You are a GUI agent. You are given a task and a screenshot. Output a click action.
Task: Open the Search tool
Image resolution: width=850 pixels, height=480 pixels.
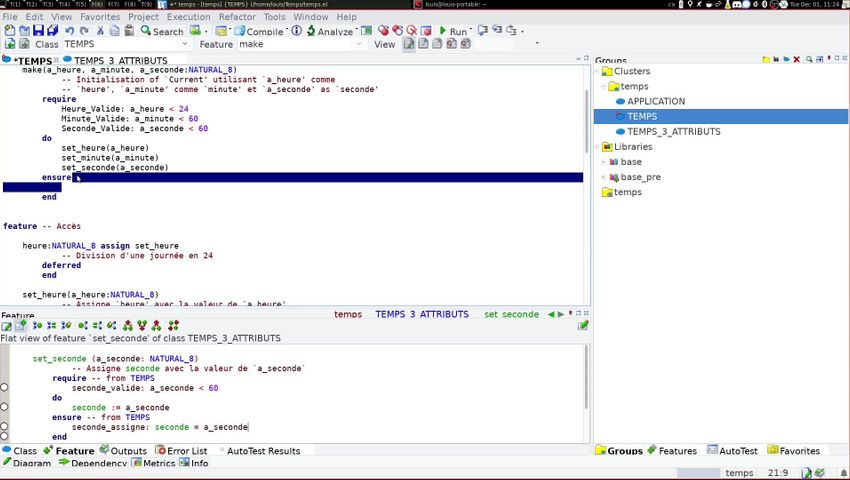click(x=162, y=31)
